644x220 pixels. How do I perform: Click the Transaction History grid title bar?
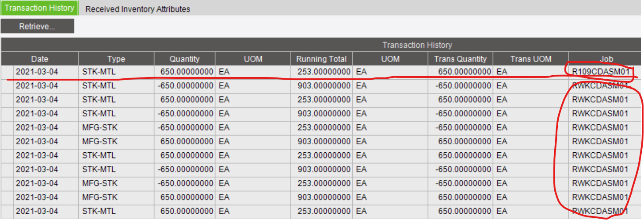point(321,45)
